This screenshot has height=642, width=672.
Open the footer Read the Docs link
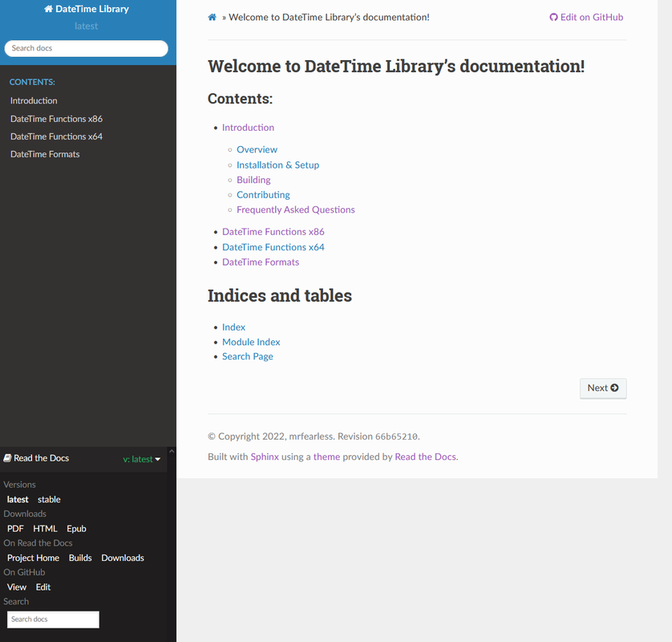tap(425, 457)
